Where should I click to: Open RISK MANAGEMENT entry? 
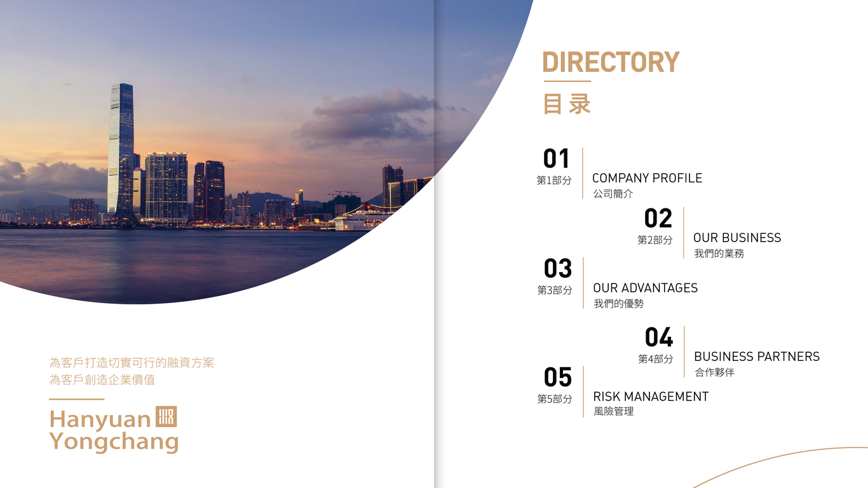pyautogui.click(x=651, y=396)
